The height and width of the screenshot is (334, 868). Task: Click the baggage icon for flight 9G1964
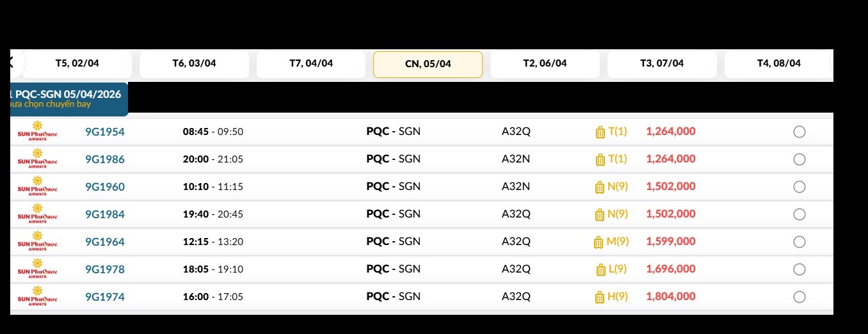(x=599, y=243)
